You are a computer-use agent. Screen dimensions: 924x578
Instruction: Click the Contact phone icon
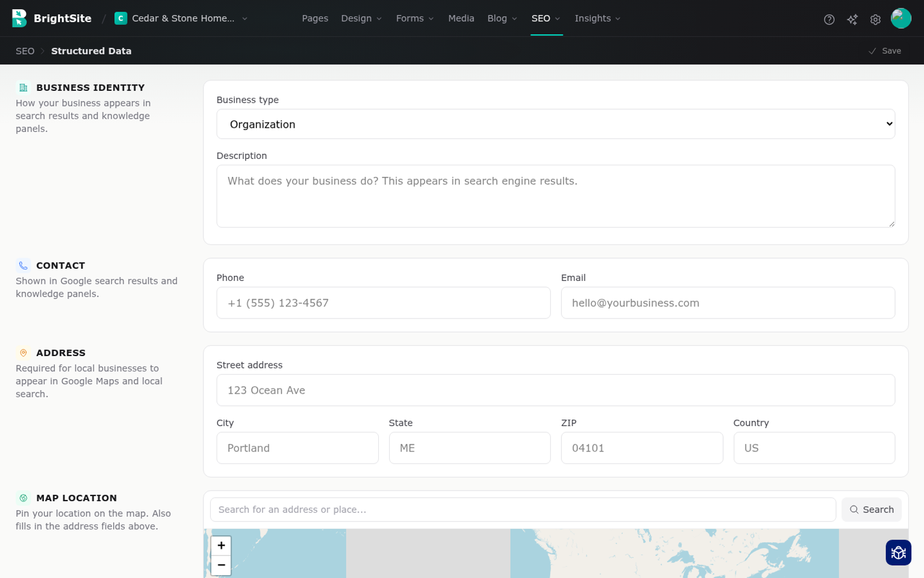pos(23,266)
